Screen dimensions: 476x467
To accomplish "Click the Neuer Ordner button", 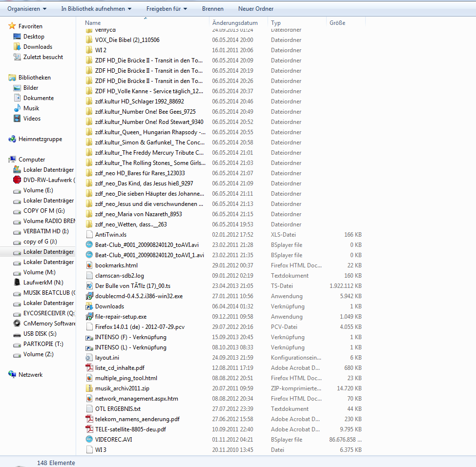I will pyautogui.click(x=256, y=9).
